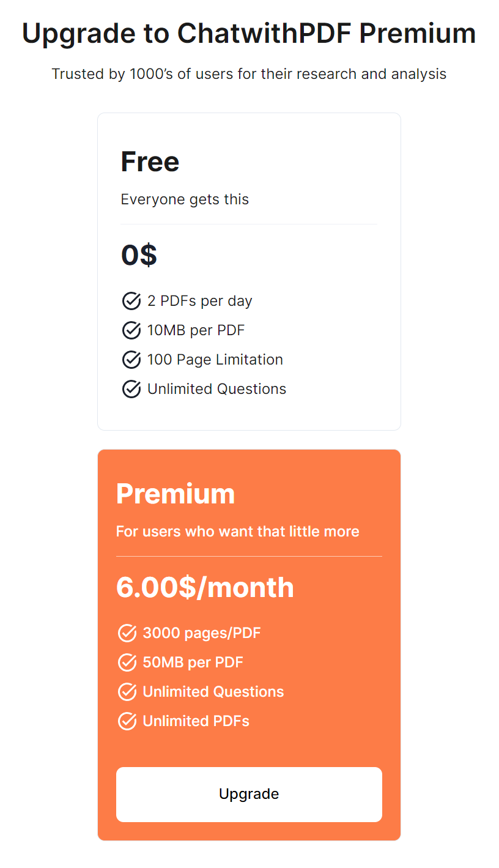499x868 pixels.
Task: Click the Free plan title
Action: pos(150,162)
